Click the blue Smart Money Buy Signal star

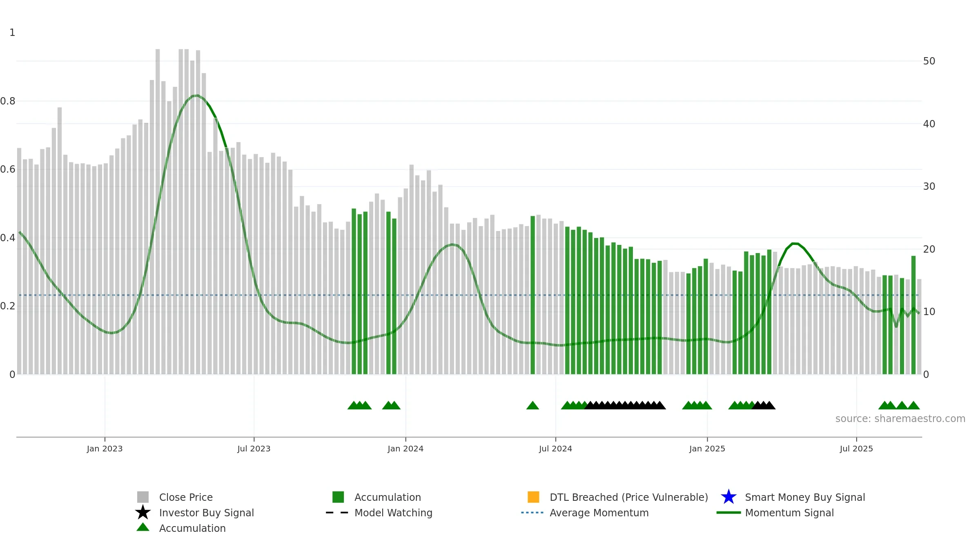click(x=728, y=497)
